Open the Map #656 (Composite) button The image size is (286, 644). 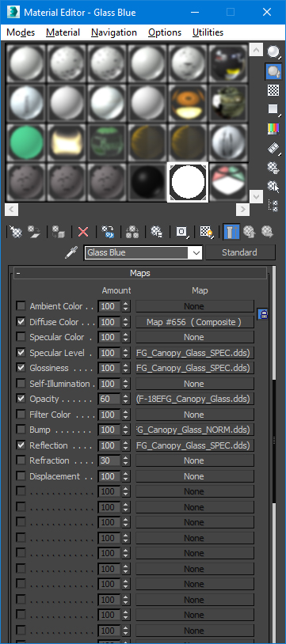point(195,322)
